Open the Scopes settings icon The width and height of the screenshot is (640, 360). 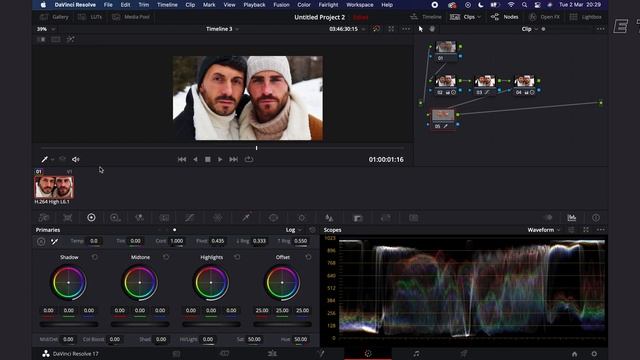[x=571, y=230]
